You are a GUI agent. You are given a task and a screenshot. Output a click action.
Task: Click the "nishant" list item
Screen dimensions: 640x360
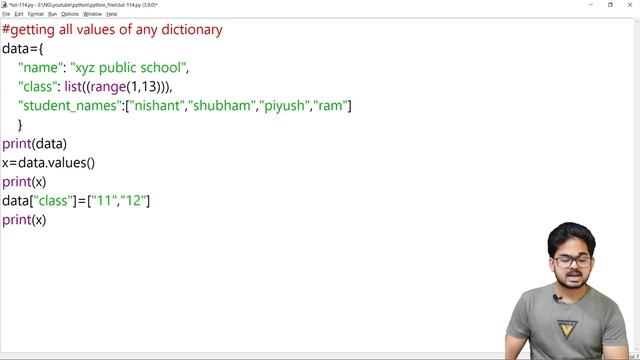coord(157,106)
